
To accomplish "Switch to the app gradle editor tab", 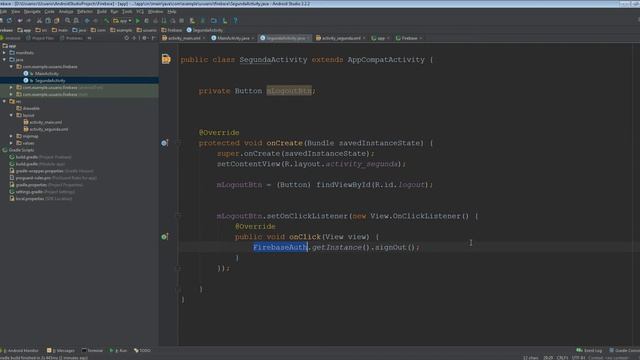I will (380, 38).
